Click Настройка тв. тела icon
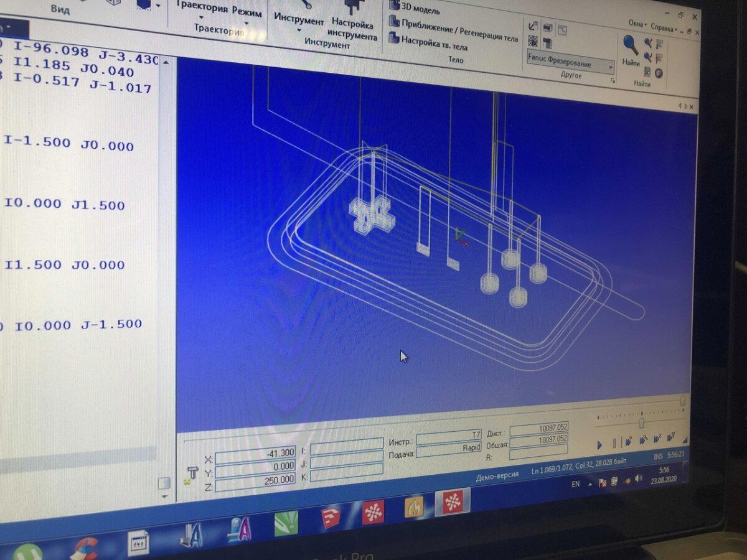 [x=394, y=38]
